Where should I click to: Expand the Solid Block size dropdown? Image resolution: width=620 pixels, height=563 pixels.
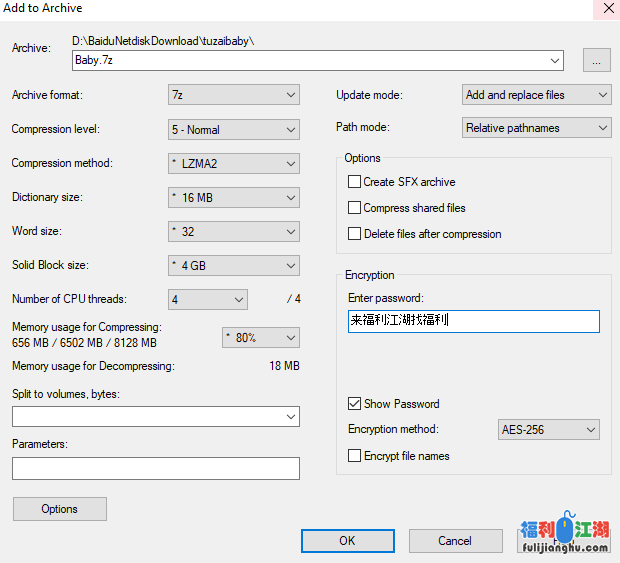click(x=234, y=265)
